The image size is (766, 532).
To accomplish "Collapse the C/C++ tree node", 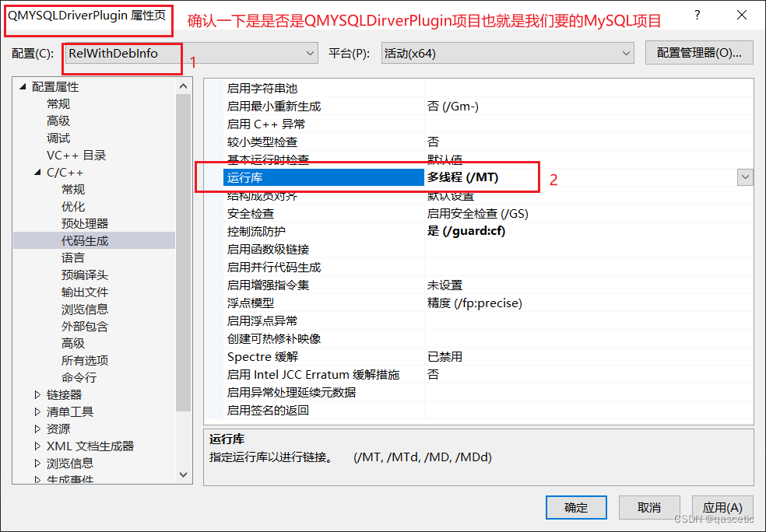I will 37,173.
